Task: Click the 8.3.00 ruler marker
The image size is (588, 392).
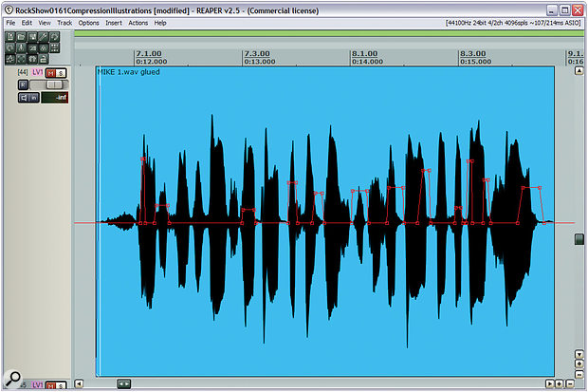Action: coord(473,54)
